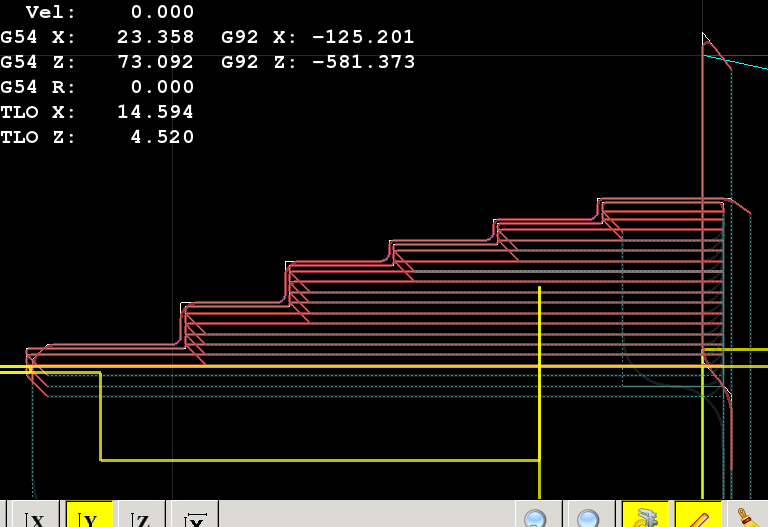Select the G54 Z readout 73.092
Viewport: 768px width, 527px height.
click(162, 62)
